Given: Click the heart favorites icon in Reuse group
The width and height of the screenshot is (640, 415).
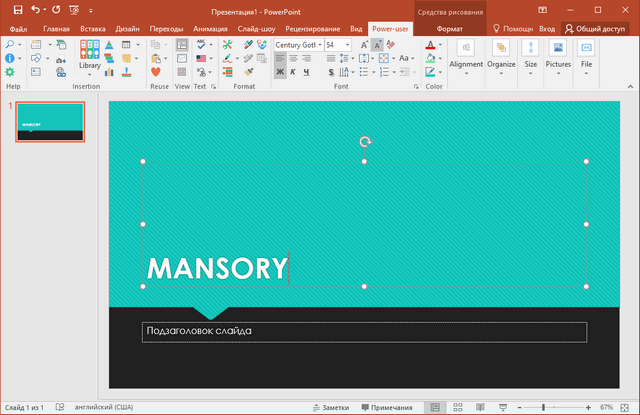Looking at the screenshot, I should point(157,72).
